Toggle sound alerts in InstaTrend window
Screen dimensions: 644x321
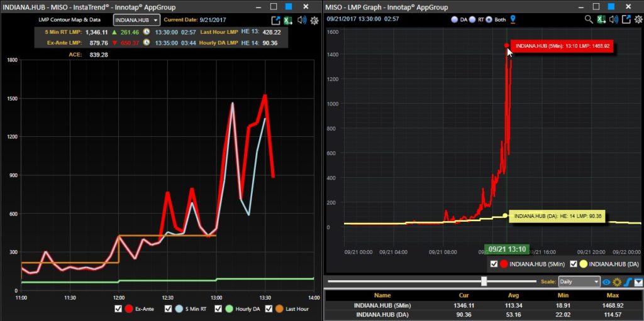pos(301,20)
